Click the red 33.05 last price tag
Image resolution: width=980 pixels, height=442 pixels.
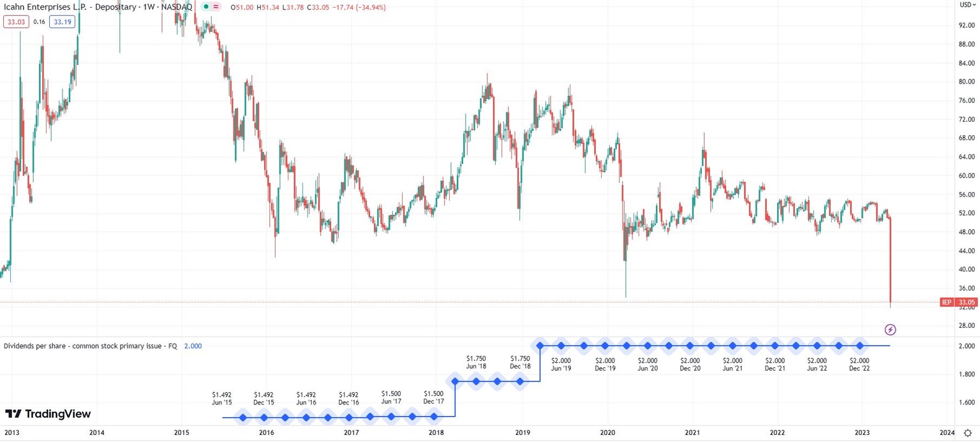[965, 302]
